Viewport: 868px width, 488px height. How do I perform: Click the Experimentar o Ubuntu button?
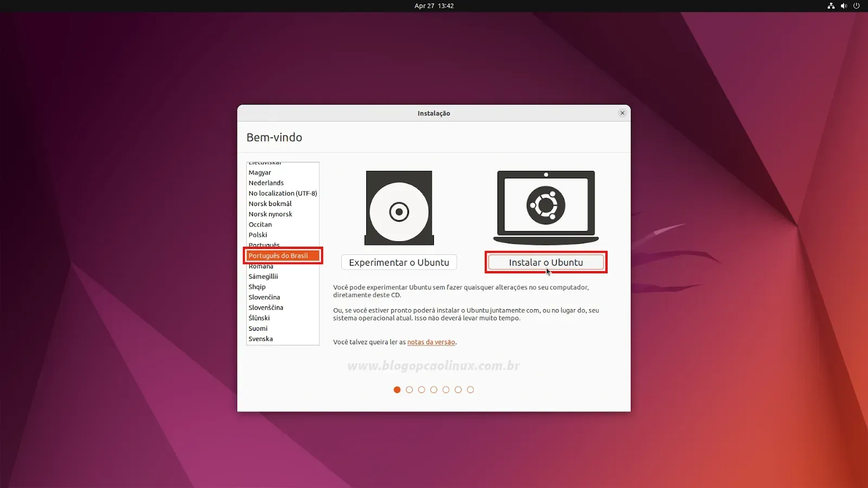tap(399, 262)
